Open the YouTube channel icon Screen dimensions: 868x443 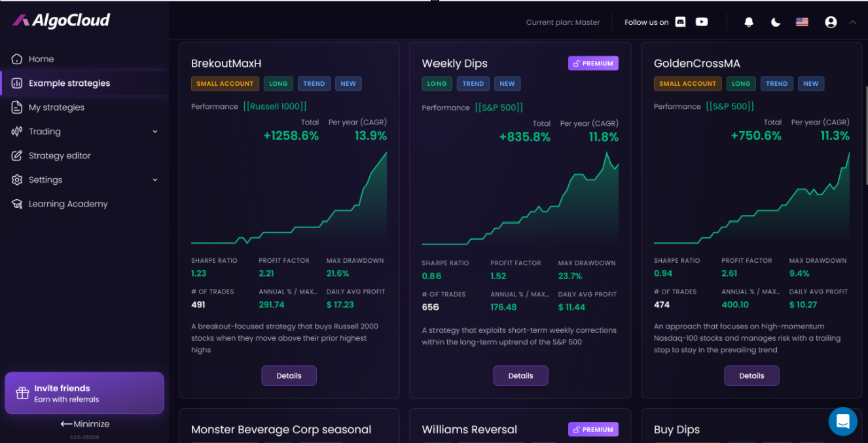(x=702, y=22)
